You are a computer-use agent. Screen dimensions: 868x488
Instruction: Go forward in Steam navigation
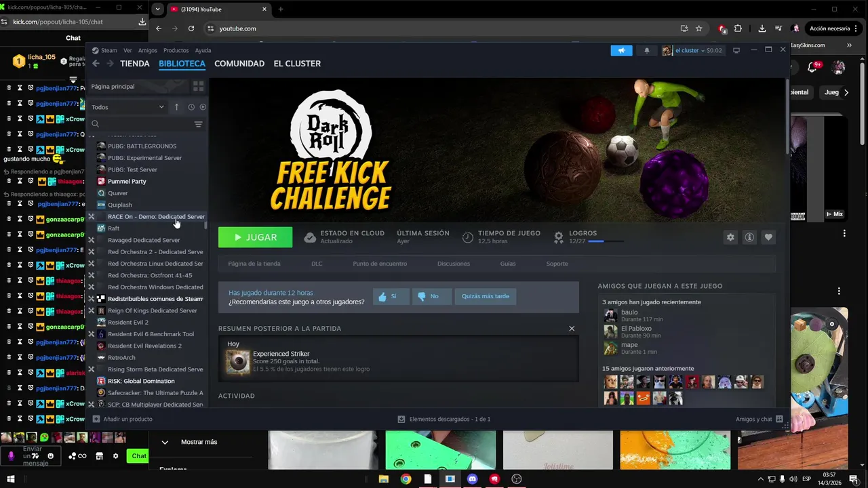109,64
